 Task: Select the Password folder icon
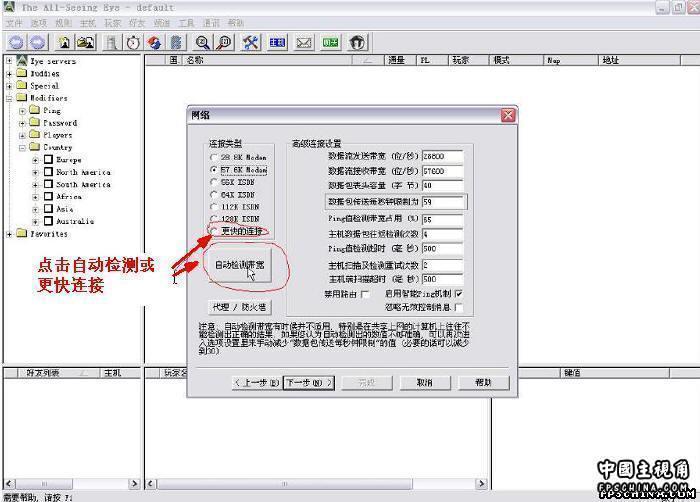click(35, 122)
